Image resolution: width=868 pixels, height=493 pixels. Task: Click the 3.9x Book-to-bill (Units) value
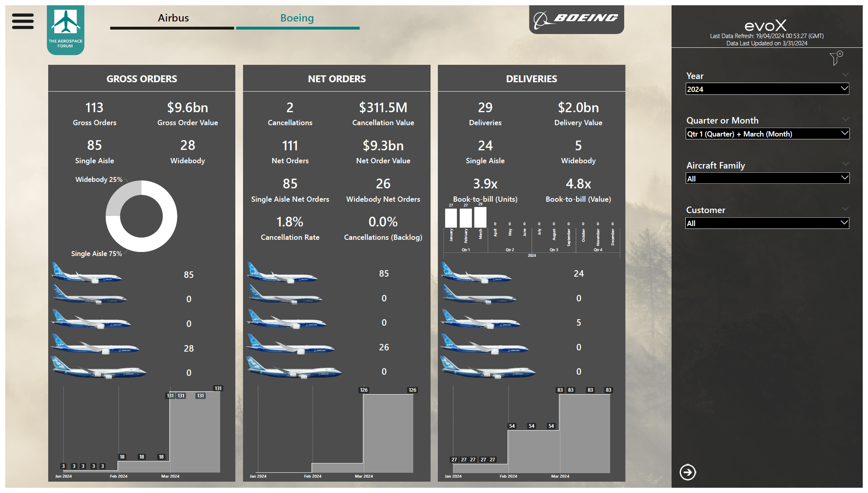485,184
